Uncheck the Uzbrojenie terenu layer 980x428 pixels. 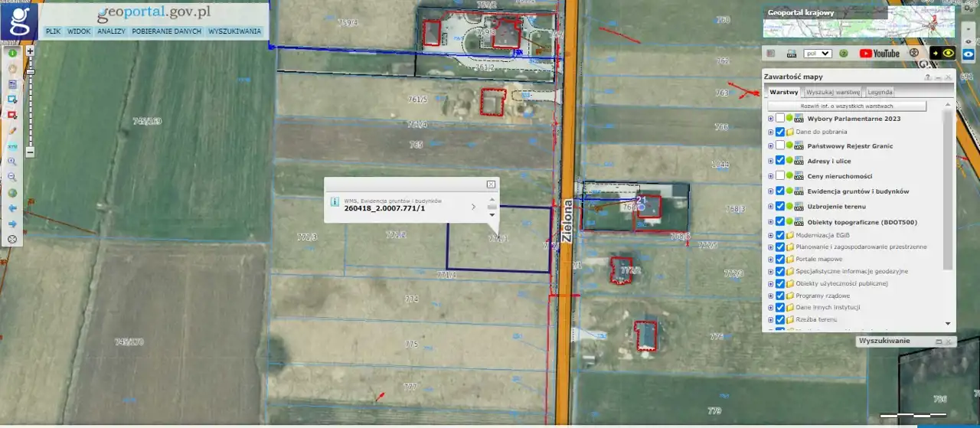[779, 207]
